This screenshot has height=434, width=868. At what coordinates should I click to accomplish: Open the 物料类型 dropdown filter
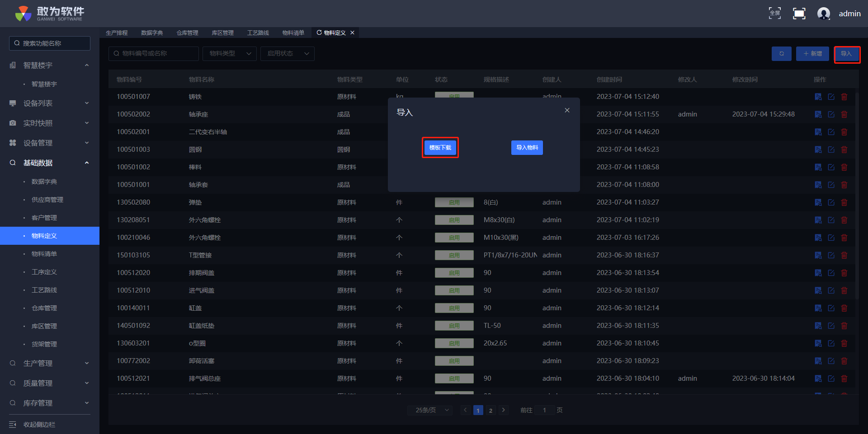[x=230, y=54]
